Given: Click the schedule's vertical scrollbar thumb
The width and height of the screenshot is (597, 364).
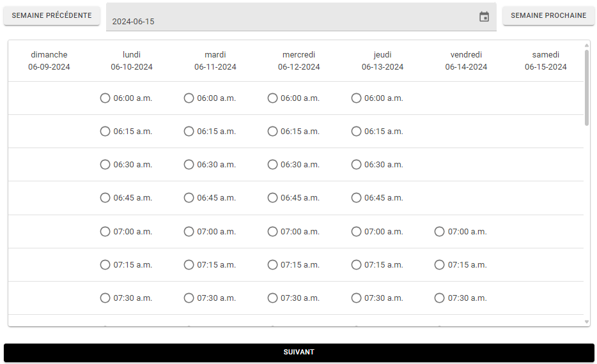Looking at the screenshot, I should click(587, 87).
